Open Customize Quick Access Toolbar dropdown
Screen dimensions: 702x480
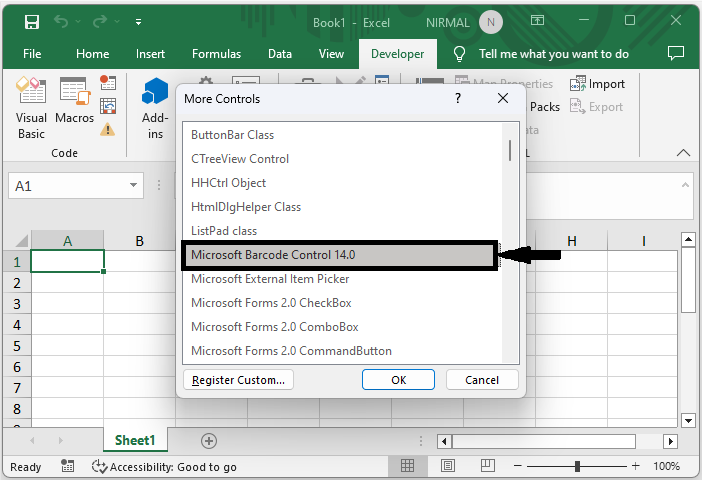tap(138, 21)
